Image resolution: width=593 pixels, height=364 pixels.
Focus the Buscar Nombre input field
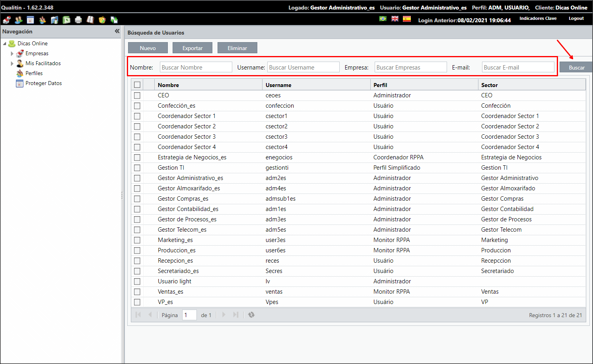click(x=196, y=67)
